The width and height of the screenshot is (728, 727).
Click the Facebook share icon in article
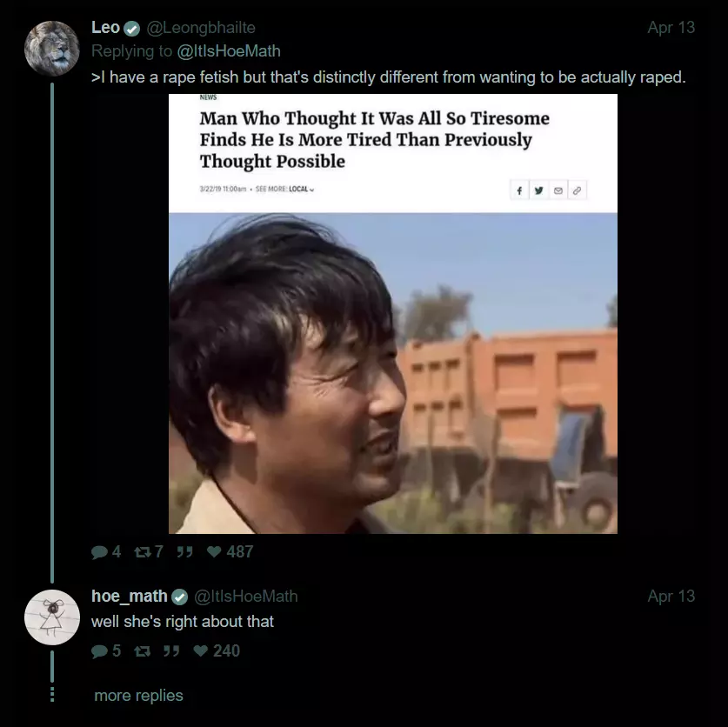(519, 190)
